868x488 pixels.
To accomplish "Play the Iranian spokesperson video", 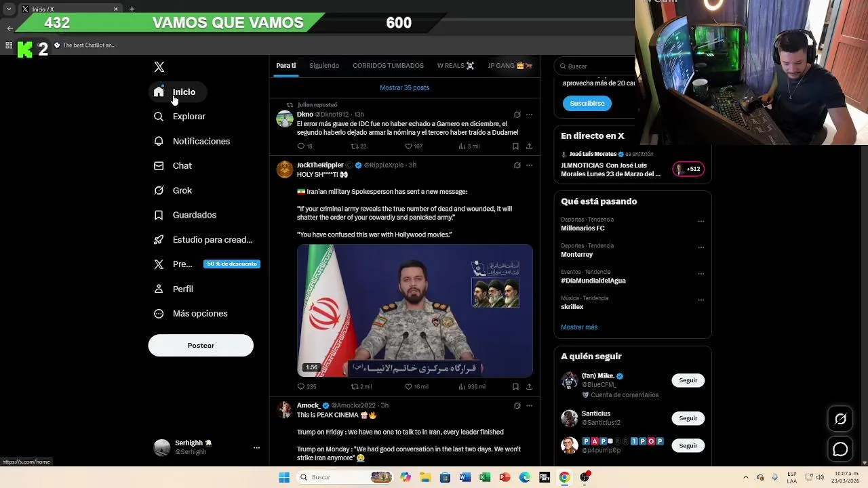I will (x=415, y=310).
